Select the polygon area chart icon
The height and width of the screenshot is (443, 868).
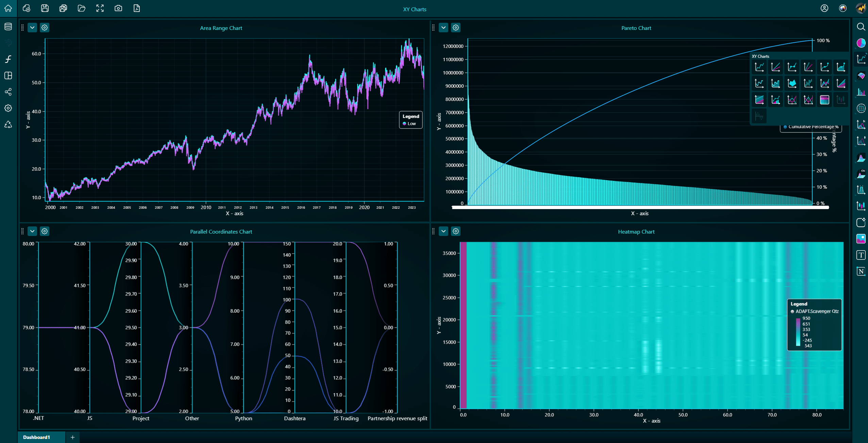[792, 83]
